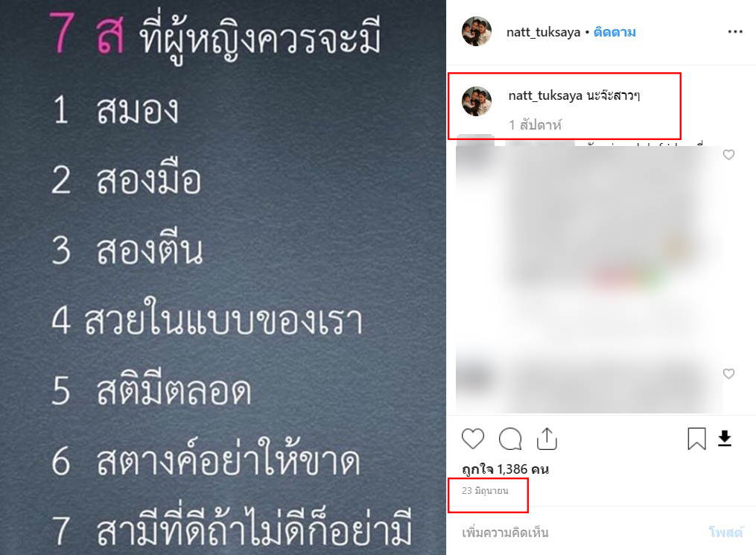Download the image with the download arrow icon
This screenshot has height=555, width=756.
click(x=725, y=439)
